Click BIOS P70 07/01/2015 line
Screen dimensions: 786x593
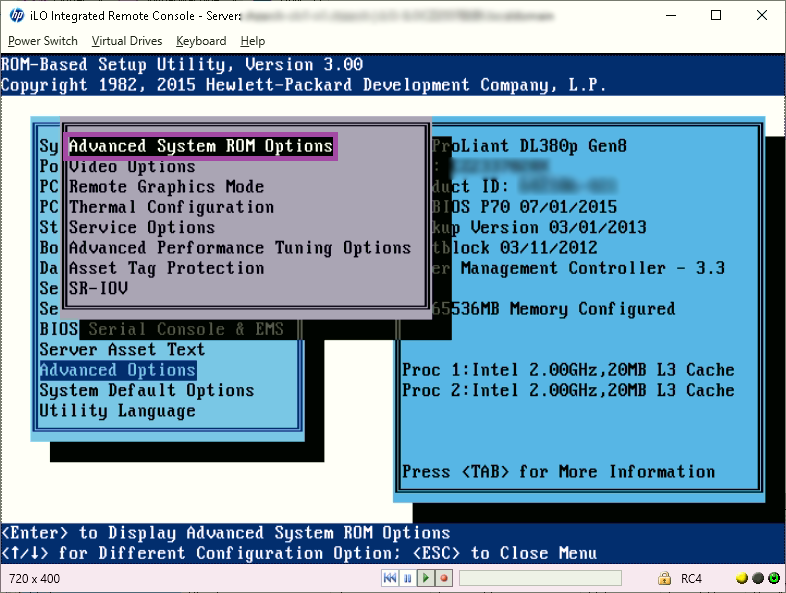point(524,207)
